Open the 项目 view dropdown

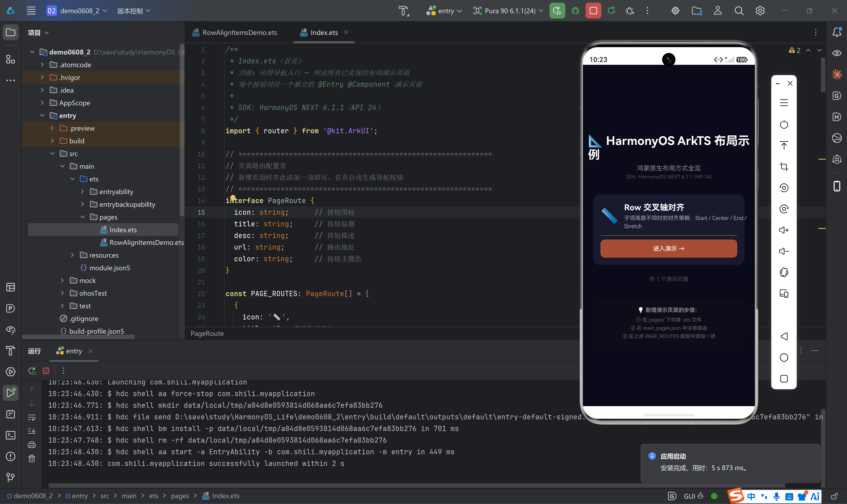point(38,33)
